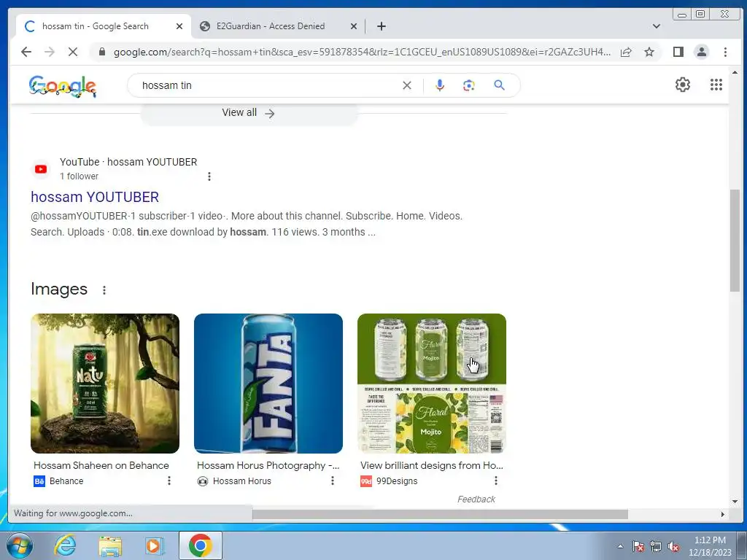Screen dimensions: 747x560
Task: Open the muted volume tray icon
Action: pyautogui.click(x=673, y=546)
